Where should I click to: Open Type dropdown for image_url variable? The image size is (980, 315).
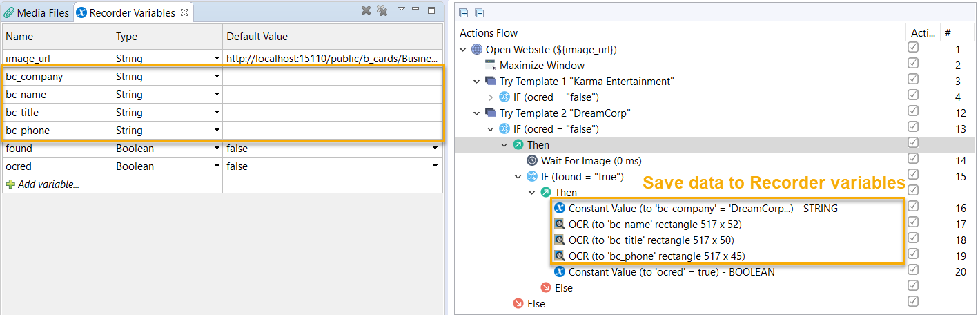coord(217,59)
